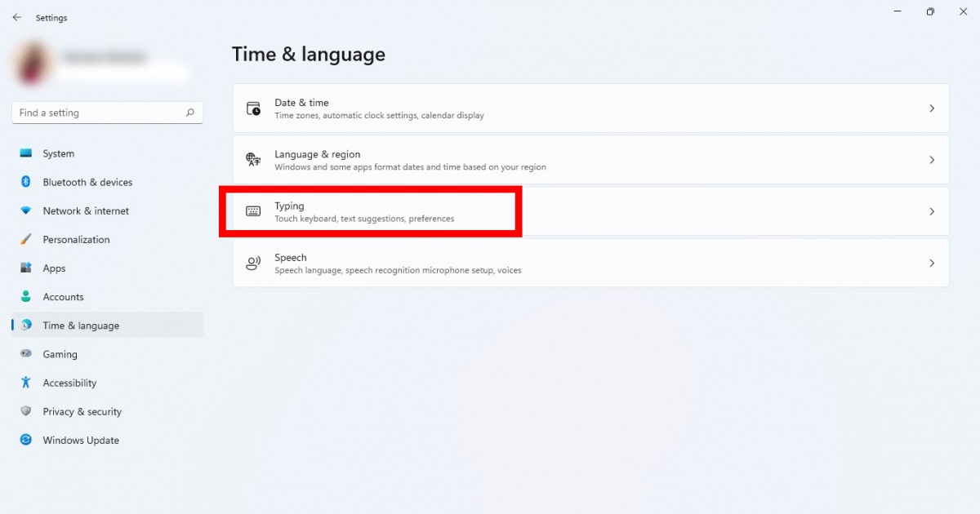Click the Speech row's talking-head icon
This screenshot has width=980, height=514.
click(x=253, y=263)
